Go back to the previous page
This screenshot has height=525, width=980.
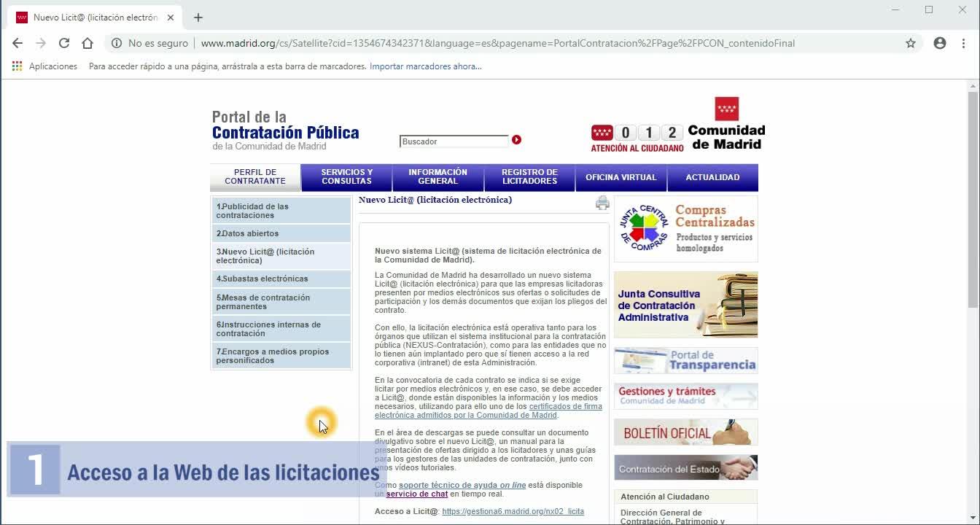(x=17, y=43)
